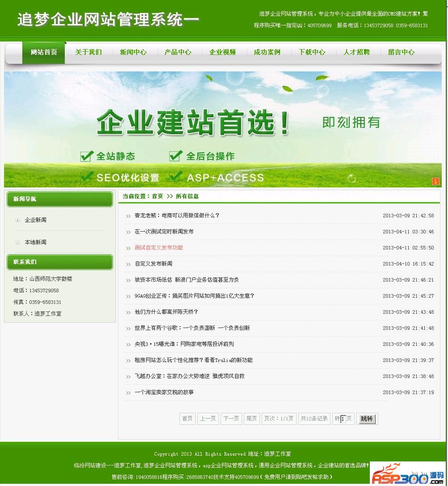Go to 人才招聘 page
The width and height of the screenshot is (448, 486).
coord(356,52)
